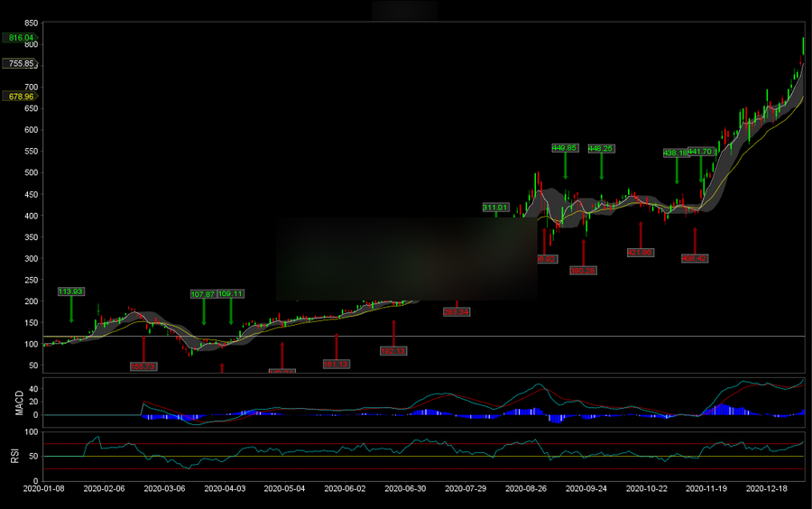Click the green 113.93 buy marker label
Image resolution: width=812 pixels, height=509 pixels.
tap(70, 292)
